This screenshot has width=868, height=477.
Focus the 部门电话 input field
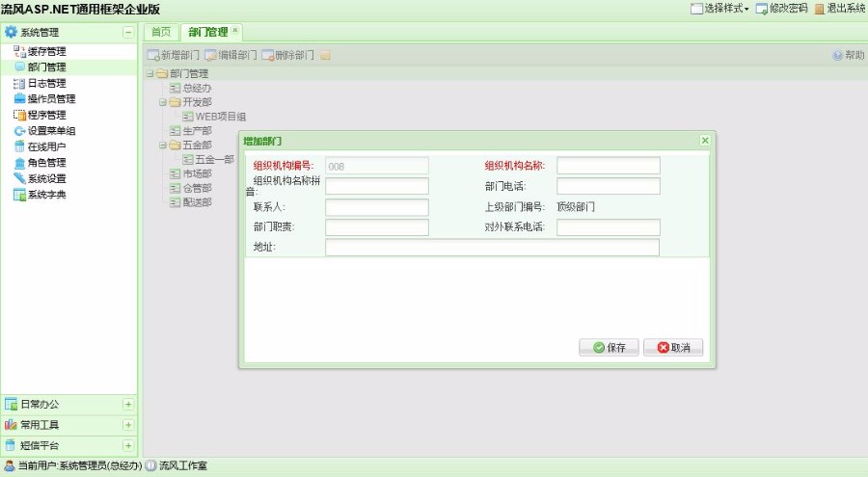[609, 186]
